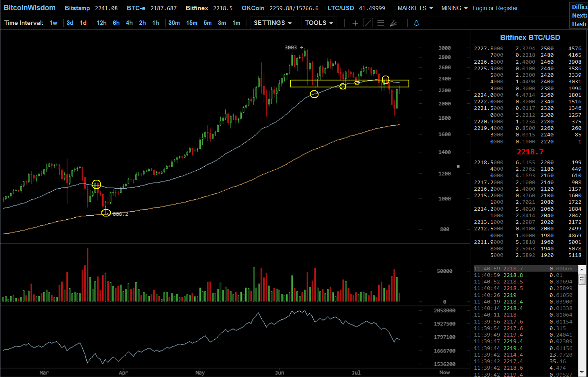The height and width of the screenshot is (377, 588).
Task: Click the Now label on time axis
Action: (444, 373)
